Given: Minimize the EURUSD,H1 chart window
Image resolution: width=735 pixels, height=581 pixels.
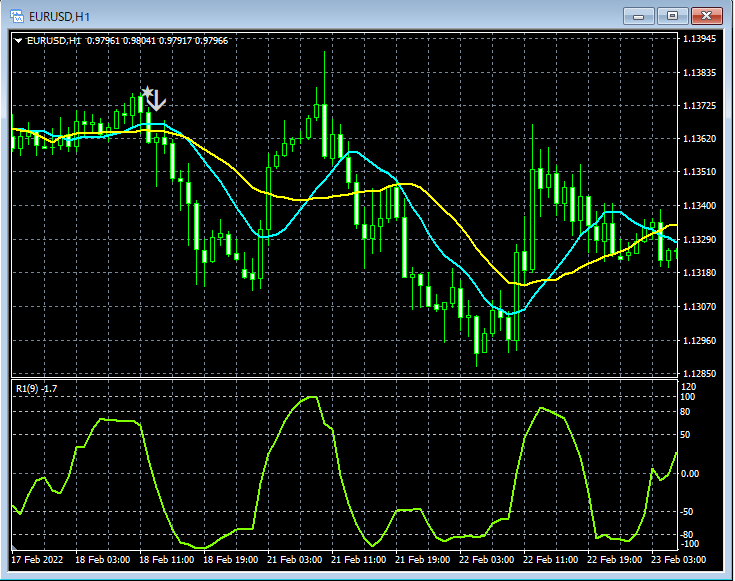Looking at the screenshot, I should pyautogui.click(x=638, y=16).
